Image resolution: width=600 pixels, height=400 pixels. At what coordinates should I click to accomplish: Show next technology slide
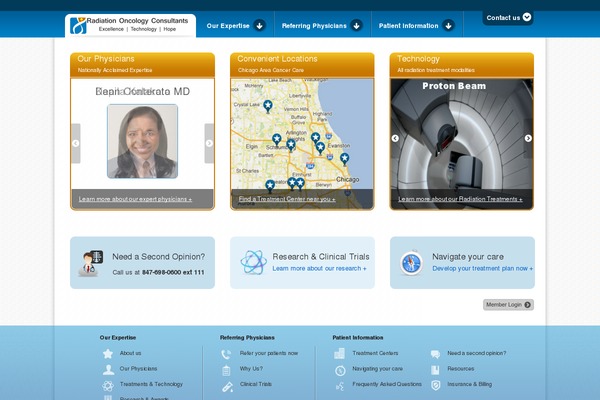pos(528,138)
